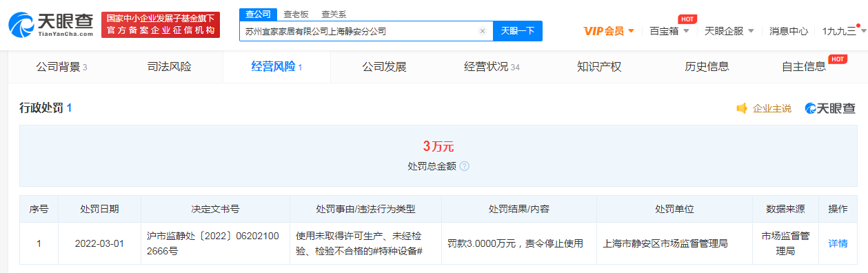Viewport: 868px width, 273px height.
Task: Click the 企业主说 speaker icon
Action: [742, 108]
